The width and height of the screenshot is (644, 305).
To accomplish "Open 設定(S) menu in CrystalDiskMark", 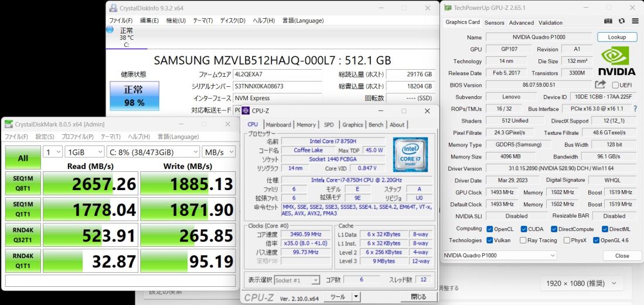I will point(45,137).
